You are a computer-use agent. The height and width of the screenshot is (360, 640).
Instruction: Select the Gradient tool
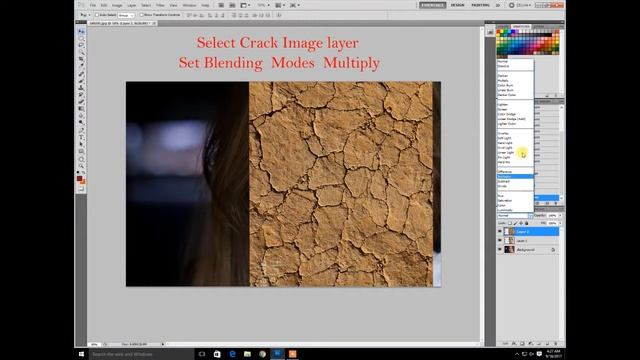[81, 109]
